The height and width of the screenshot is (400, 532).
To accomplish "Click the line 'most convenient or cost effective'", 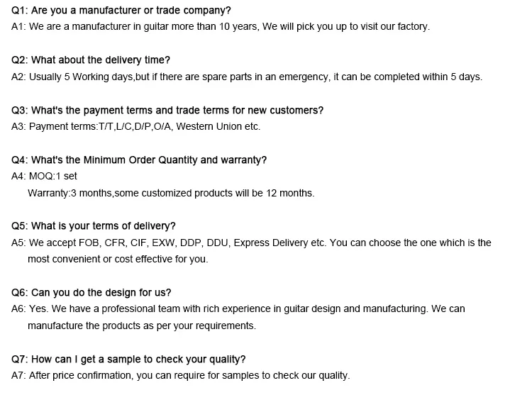I will (118, 259).
